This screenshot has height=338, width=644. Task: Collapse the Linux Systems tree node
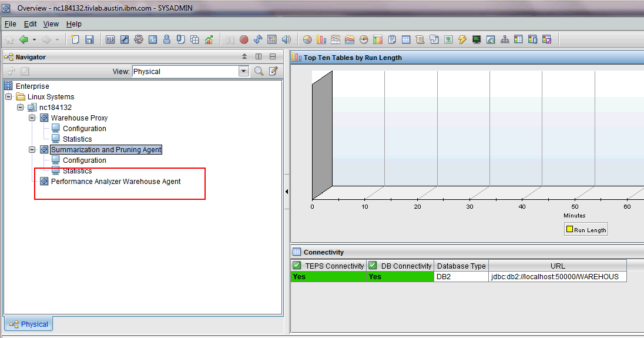click(x=8, y=96)
